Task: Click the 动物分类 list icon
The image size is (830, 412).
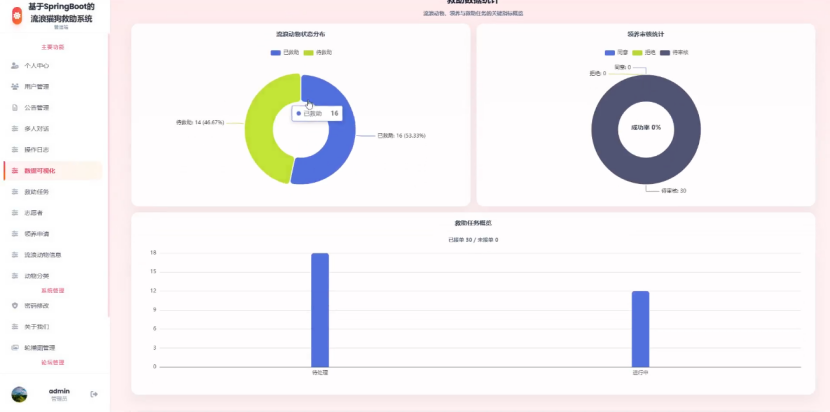Action: pos(15,276)
